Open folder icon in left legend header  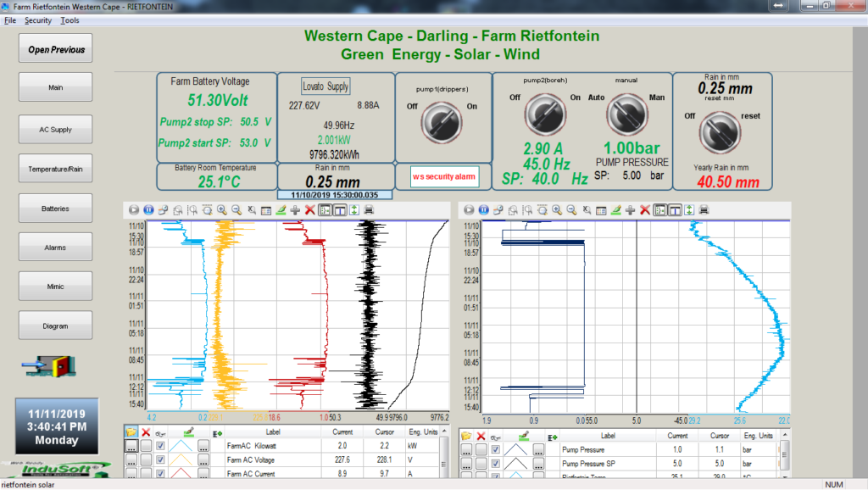131,432
